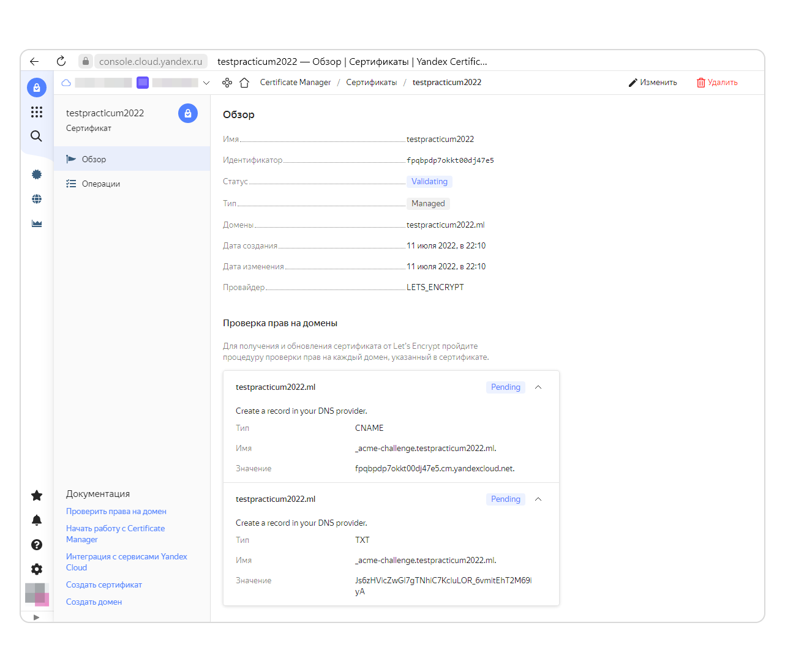785x672 pixels.
Task: Open the Compute chip icon in sidebar
Action: click(x=37, y=174)
